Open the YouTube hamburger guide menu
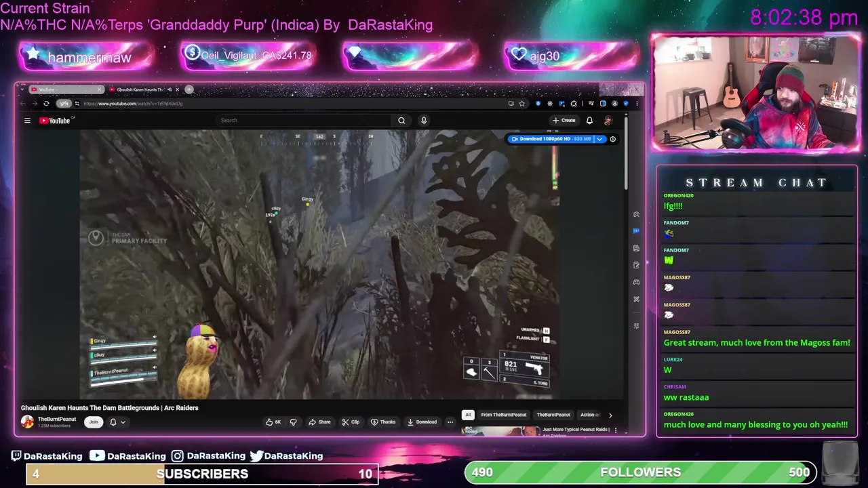 [27, 121]
